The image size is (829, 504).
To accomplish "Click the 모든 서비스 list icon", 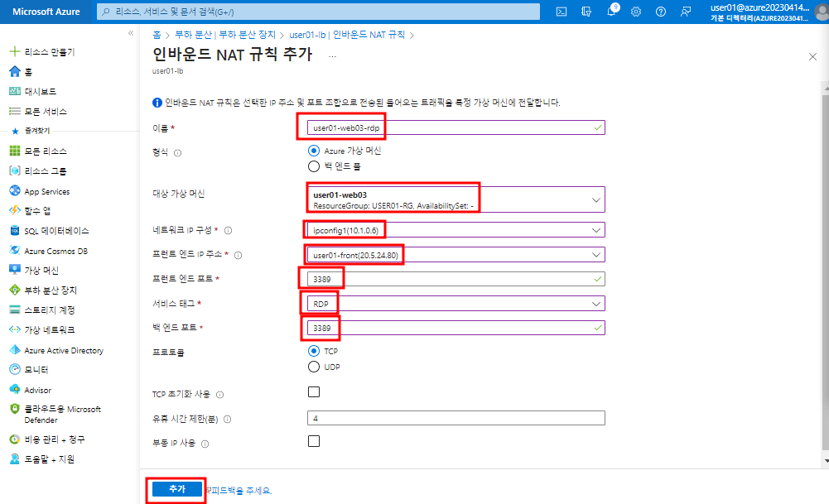I will click(x=15, y=111).
